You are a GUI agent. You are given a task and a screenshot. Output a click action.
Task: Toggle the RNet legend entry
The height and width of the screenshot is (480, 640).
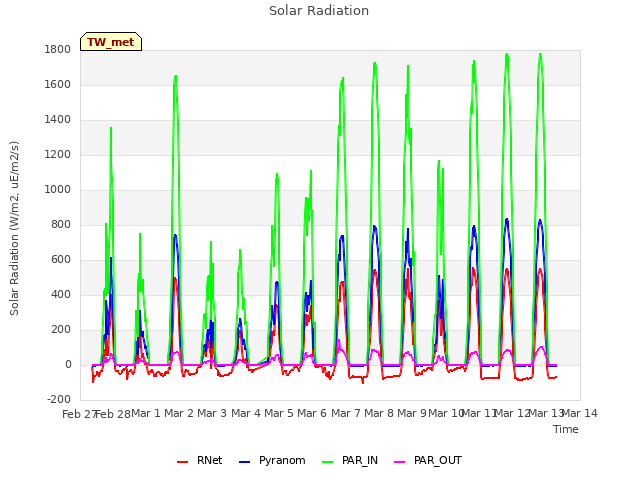coord(200,460)
